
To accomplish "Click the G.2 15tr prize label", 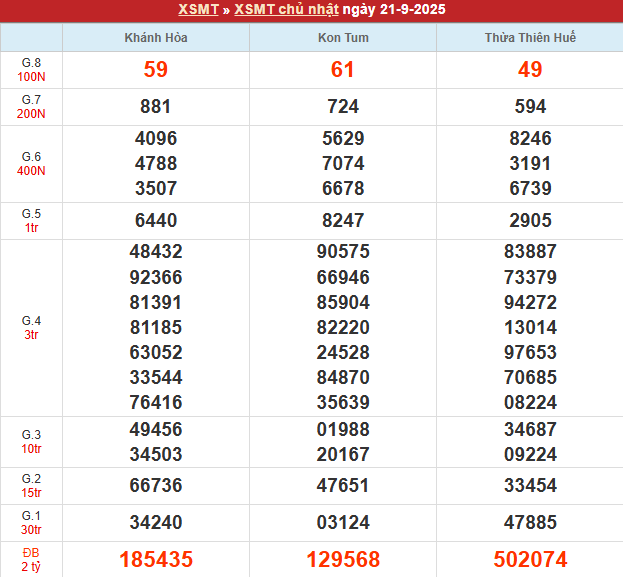I will tap(31, 486).
